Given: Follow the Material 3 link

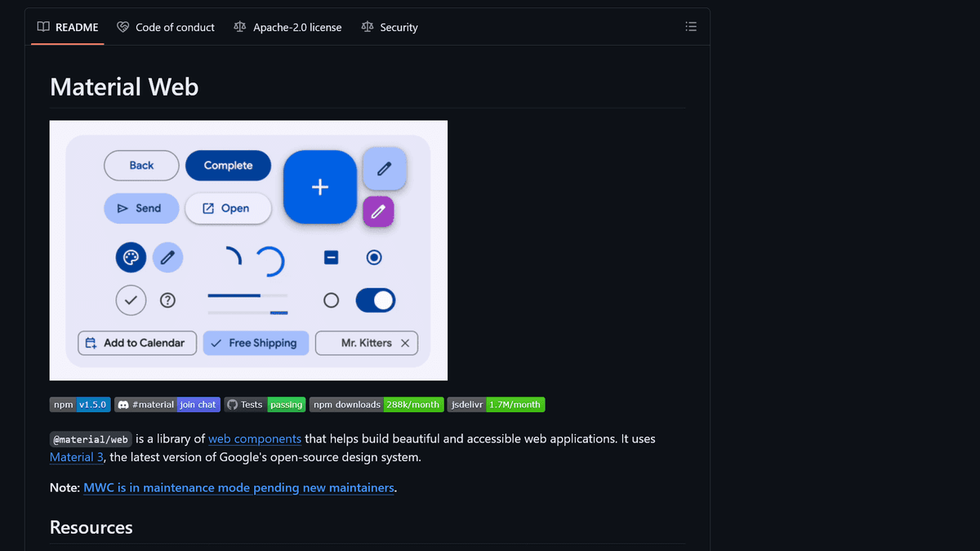Looking at the screenshot, I should point(77,457).
